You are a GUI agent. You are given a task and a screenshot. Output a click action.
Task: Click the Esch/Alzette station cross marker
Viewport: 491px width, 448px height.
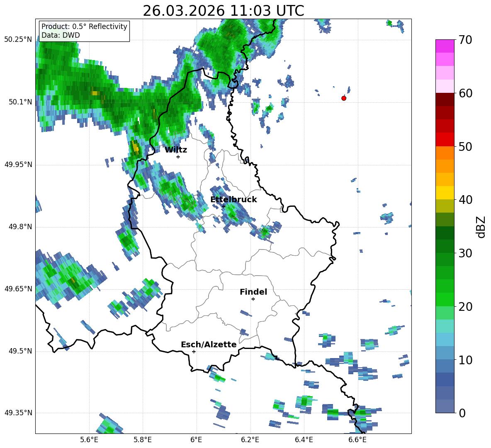pos(194,351)
